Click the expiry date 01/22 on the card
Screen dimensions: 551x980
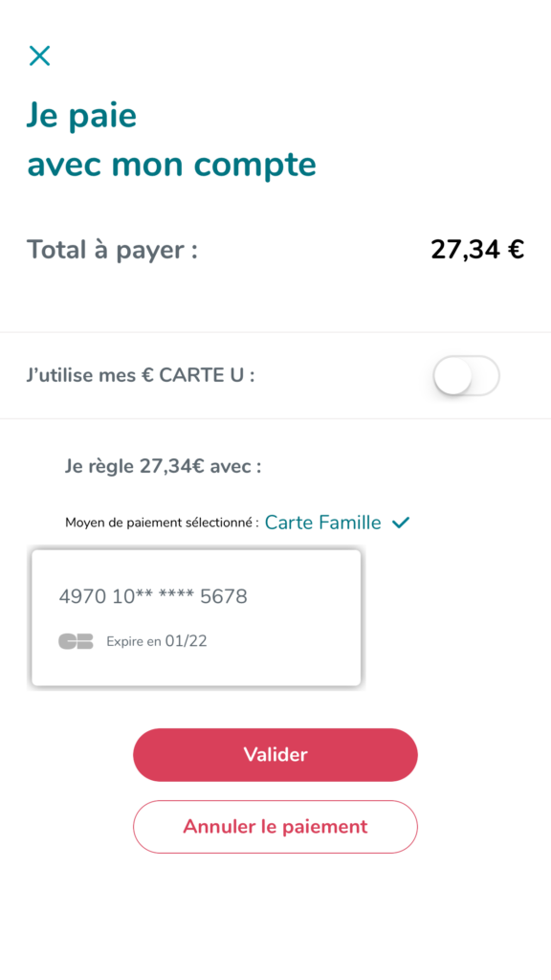pyautogui.click(x=187, y=641)
